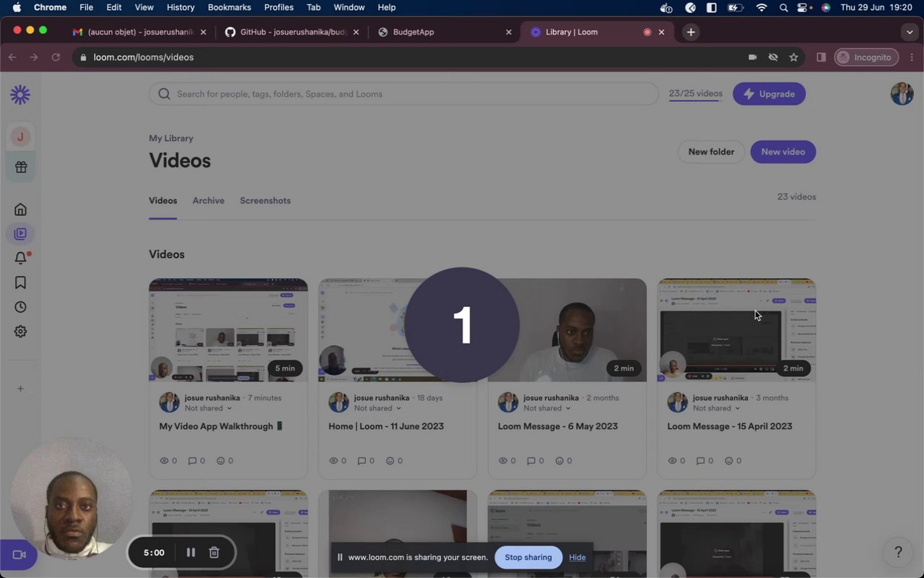This screenshot has height=578, width=924.
Task: Click the title Home | Loom - 11 June 2023
Action: 386,426
